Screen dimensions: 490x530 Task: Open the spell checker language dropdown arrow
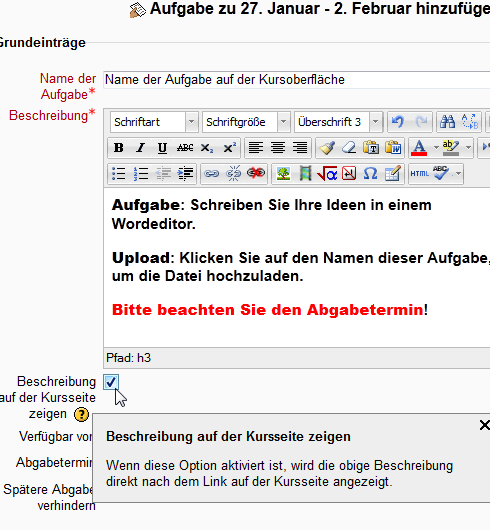[458, 174]
